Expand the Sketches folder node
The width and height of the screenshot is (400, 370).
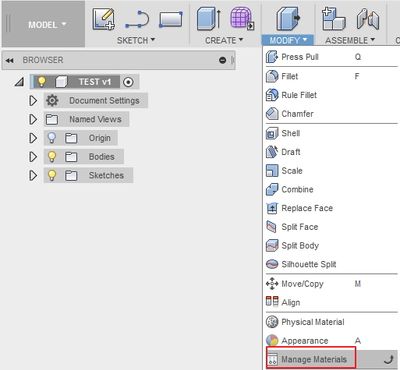(x=33, y=175)
